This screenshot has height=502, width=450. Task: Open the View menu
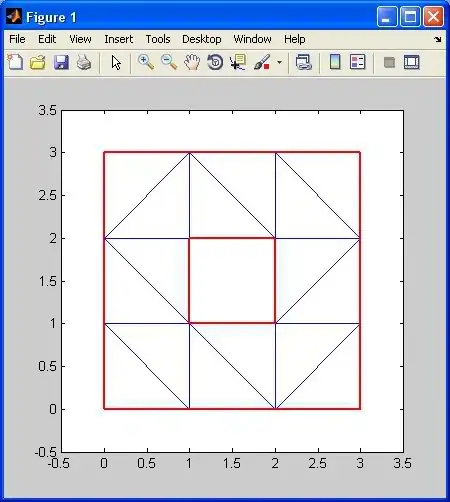coord(80,39)
